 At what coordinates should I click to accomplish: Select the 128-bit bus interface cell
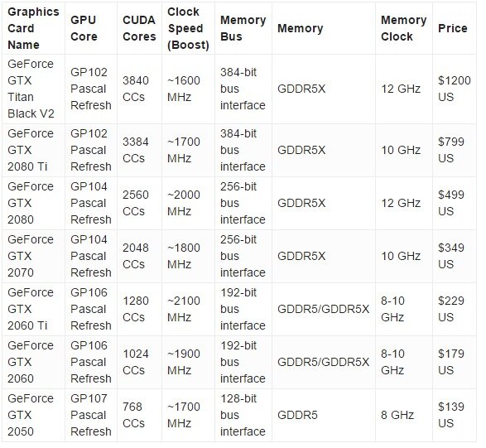tap(243, 416)
